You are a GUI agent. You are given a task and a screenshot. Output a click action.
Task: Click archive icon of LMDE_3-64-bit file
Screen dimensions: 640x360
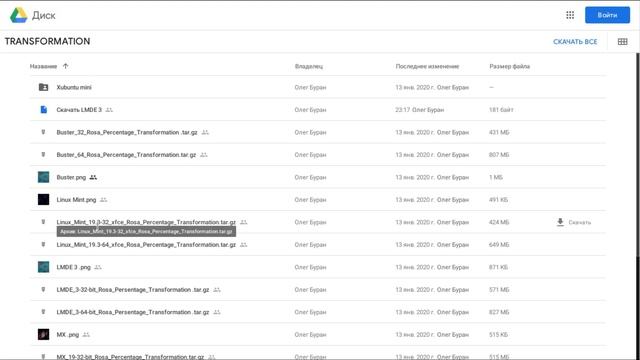coord(43,312)
